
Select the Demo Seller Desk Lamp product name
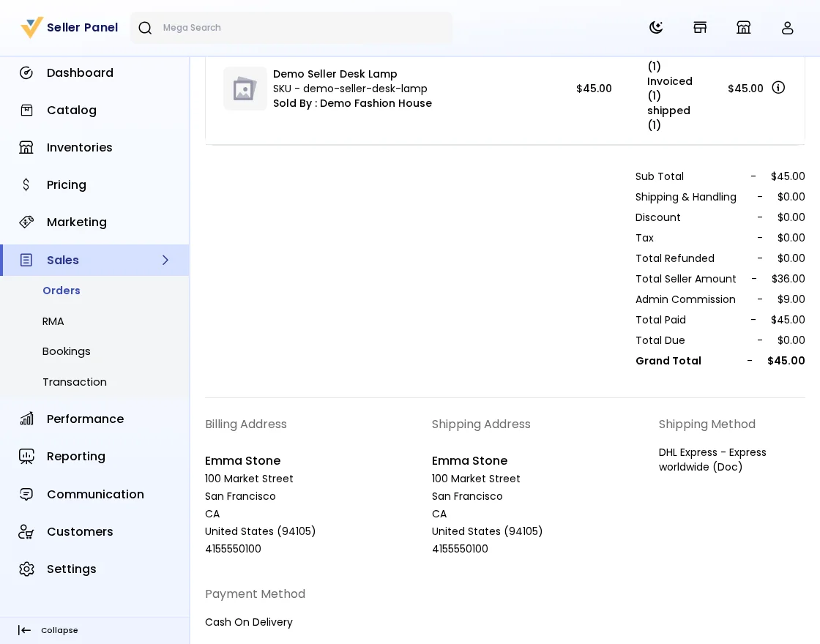pos(335,74)
